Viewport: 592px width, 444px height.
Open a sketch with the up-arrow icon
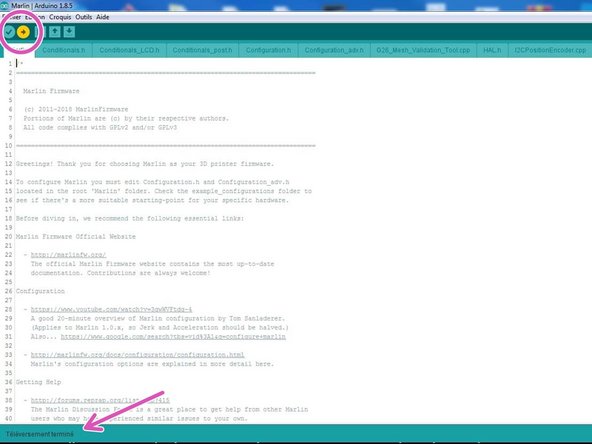click(55, 32)
